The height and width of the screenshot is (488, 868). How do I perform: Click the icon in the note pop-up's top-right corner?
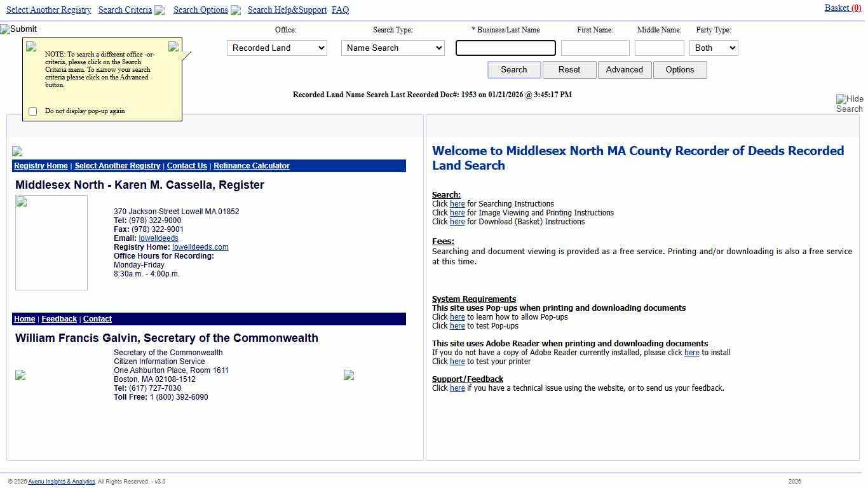(173, 46)
